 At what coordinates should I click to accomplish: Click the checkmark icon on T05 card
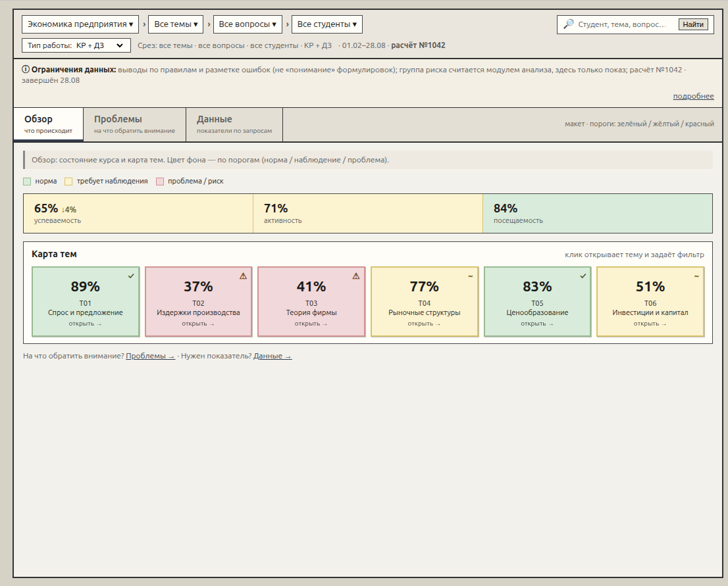[583, 276]
